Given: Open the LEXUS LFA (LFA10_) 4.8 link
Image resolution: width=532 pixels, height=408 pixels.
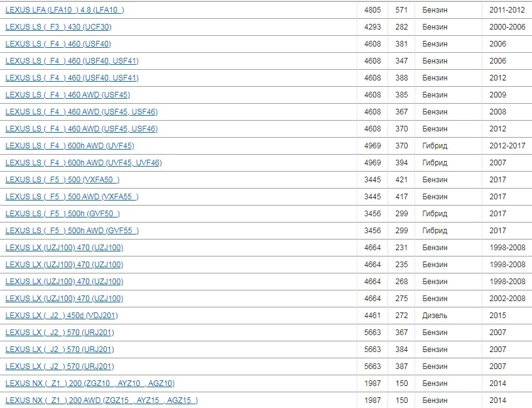Looking at the screenshot, I should click(65, 10).
